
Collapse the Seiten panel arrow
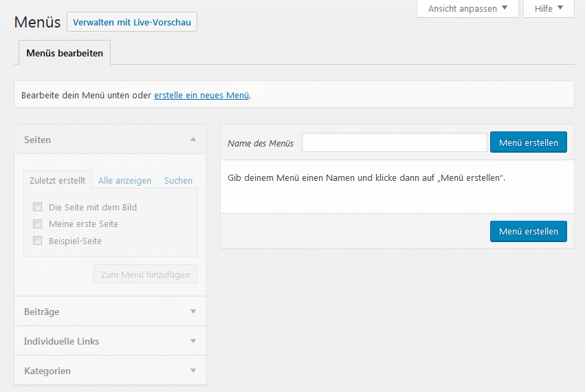coord(193,140)
